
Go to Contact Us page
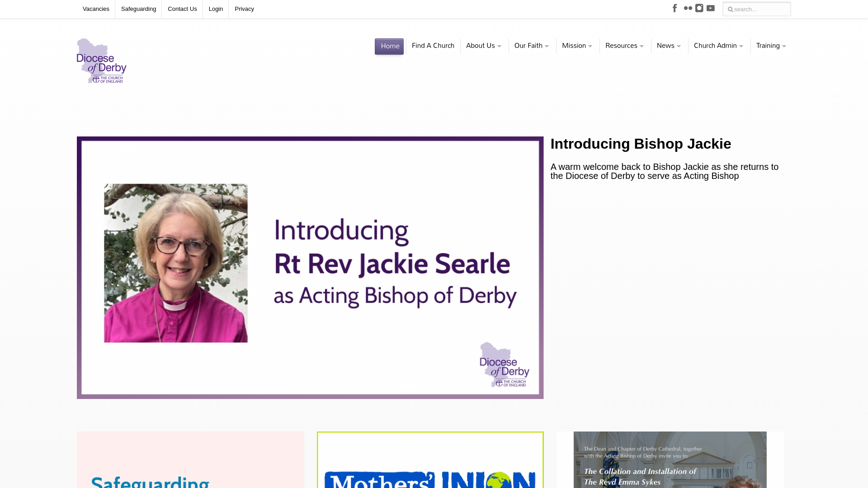[182, 9]
